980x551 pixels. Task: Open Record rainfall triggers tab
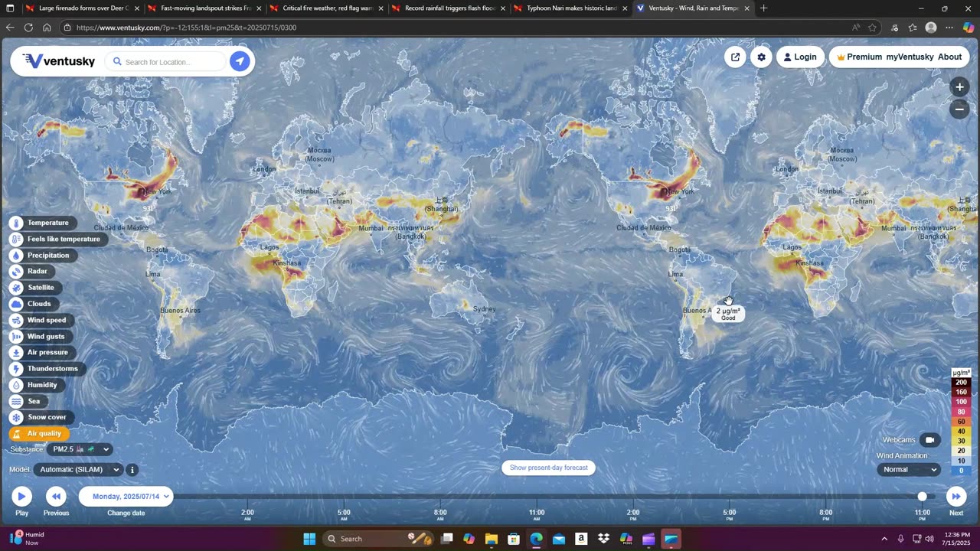pyautogui.click(x=449, y=8)
